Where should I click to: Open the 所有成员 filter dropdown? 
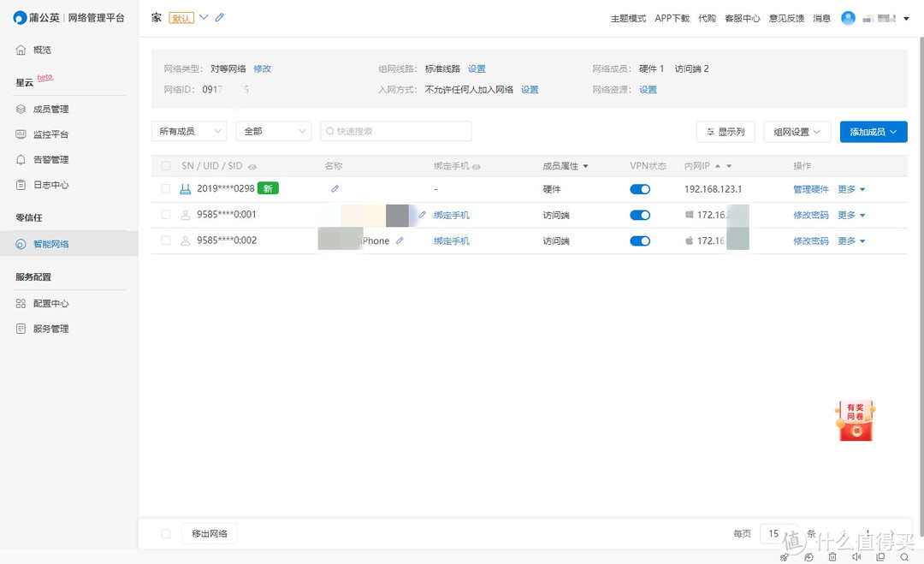[x=188, y=131]
